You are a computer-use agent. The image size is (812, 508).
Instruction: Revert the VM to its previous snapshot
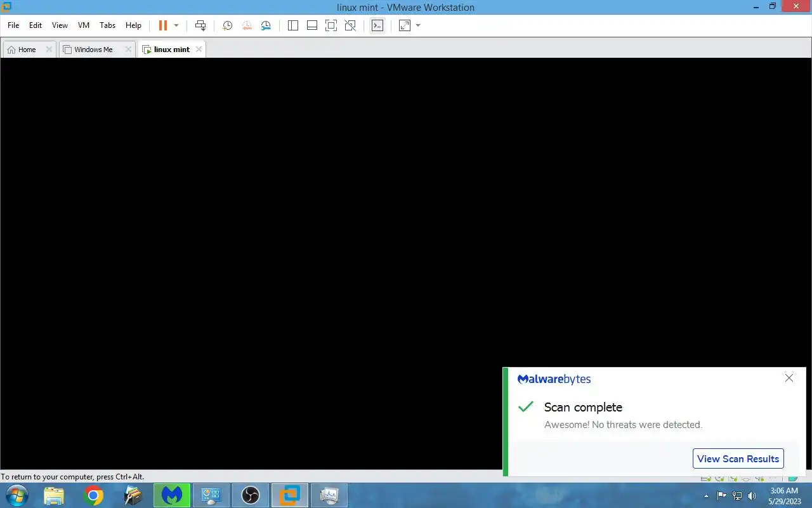pyautogui.click(x=247, y=25)
